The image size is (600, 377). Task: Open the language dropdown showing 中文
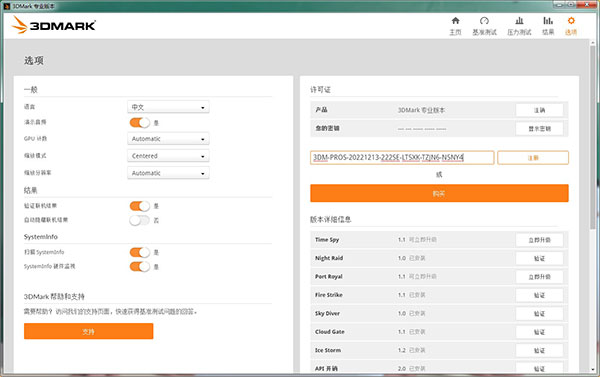pos(168,107)
